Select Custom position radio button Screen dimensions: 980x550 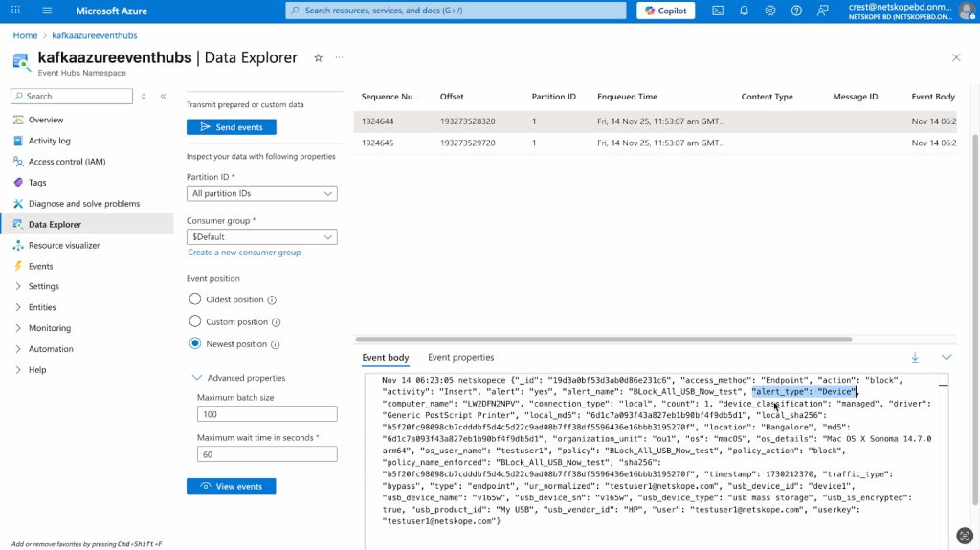pyautogui.click(x=195, y=321)
